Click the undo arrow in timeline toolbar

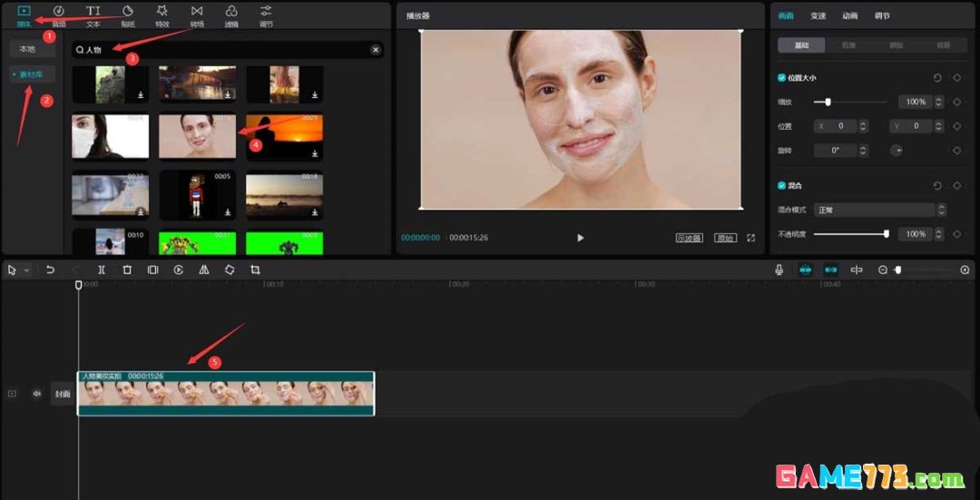(x=51, y=270)
